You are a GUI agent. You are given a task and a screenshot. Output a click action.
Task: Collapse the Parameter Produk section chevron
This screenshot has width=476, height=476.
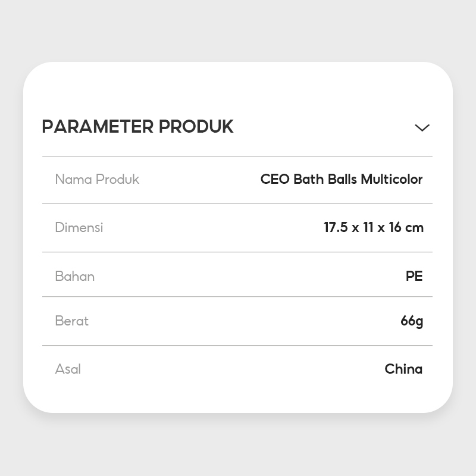(x=422, y=127)
